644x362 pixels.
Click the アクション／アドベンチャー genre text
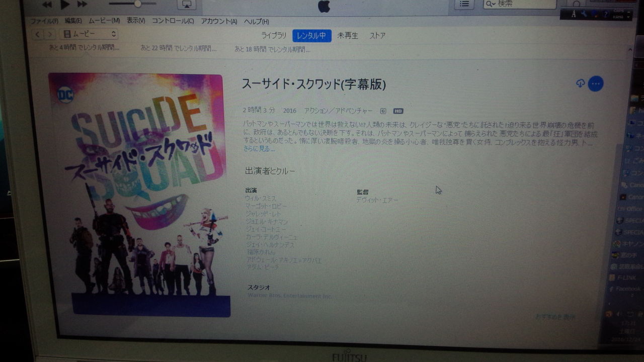pos(338,111)
